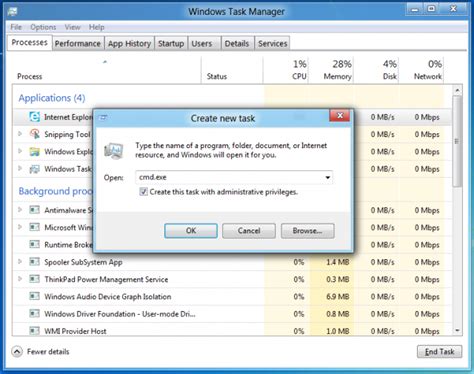Switch to the Startup tab
The height and width of the screenshot is (374, 474).
171,44
